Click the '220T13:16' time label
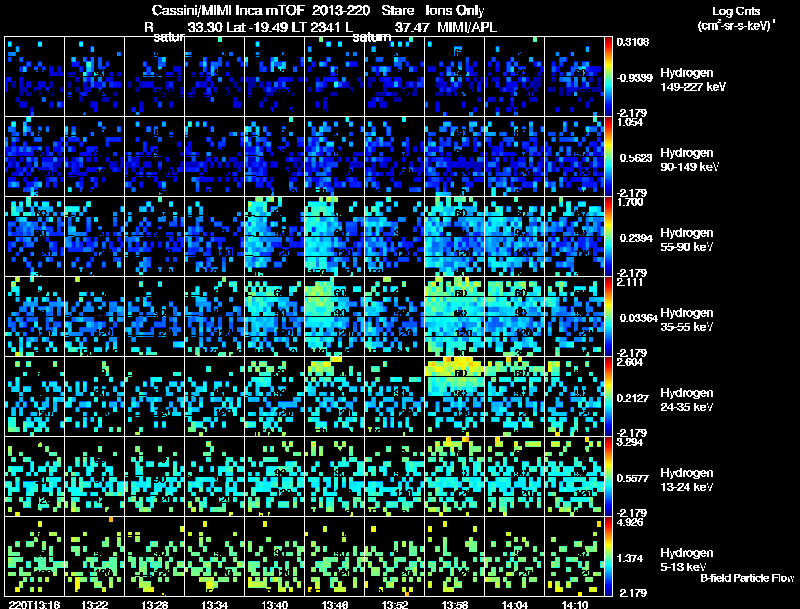Viewport: 800px width, 609px height. click(x=35, y=605)
